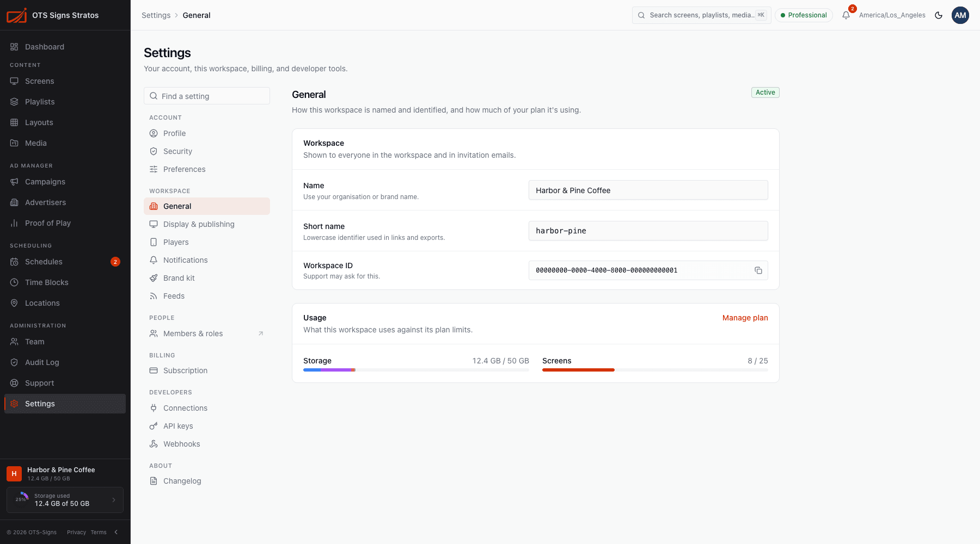Go to Screens in the sidebar

pos(65,81)
